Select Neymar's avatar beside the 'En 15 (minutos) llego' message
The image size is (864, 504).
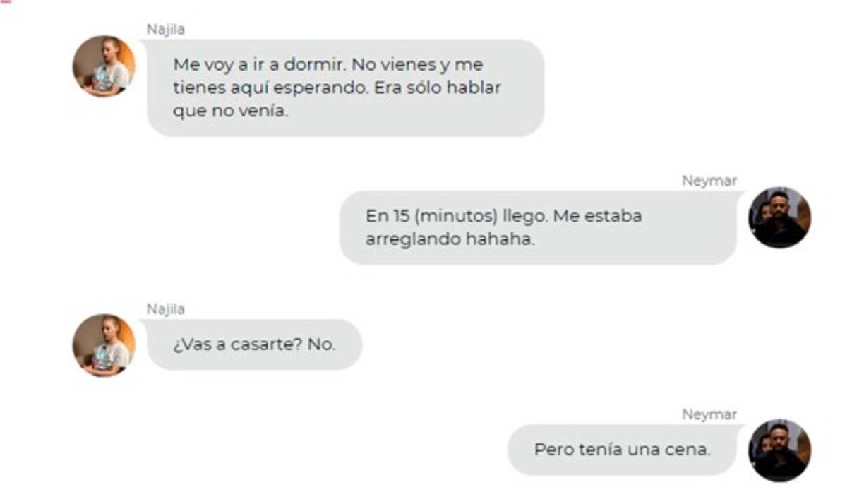pyautogui.click(x=779, y=217)
